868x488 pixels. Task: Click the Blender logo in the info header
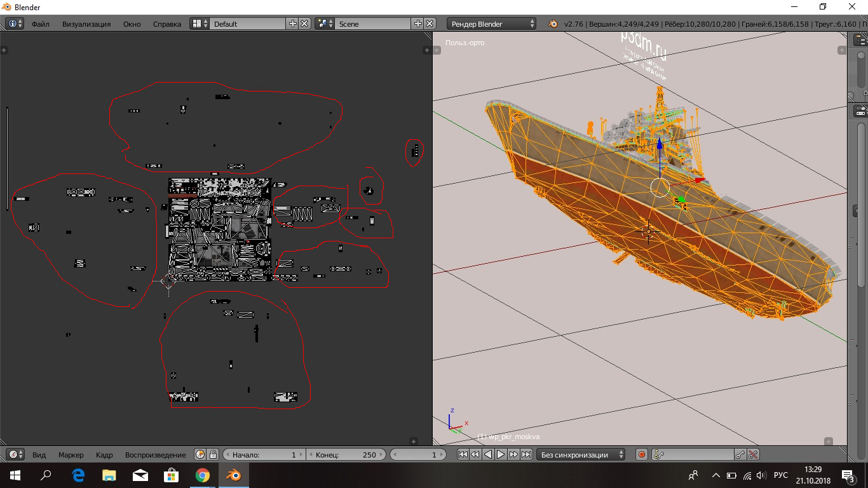[553, 24]
